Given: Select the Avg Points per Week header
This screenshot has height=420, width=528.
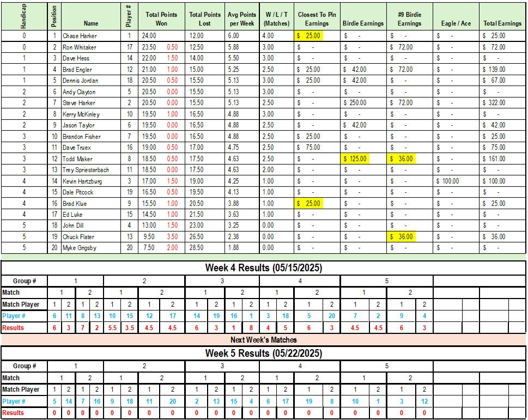Looking at the screenshot, I should click(241, 19).
